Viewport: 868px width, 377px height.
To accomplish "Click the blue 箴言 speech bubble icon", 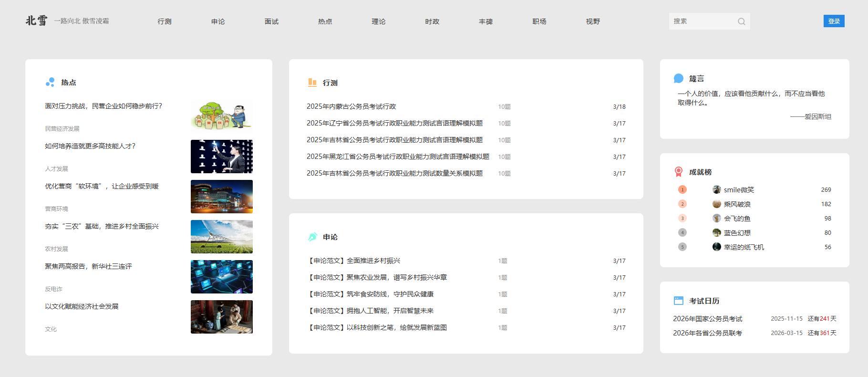I will (678, 78).
